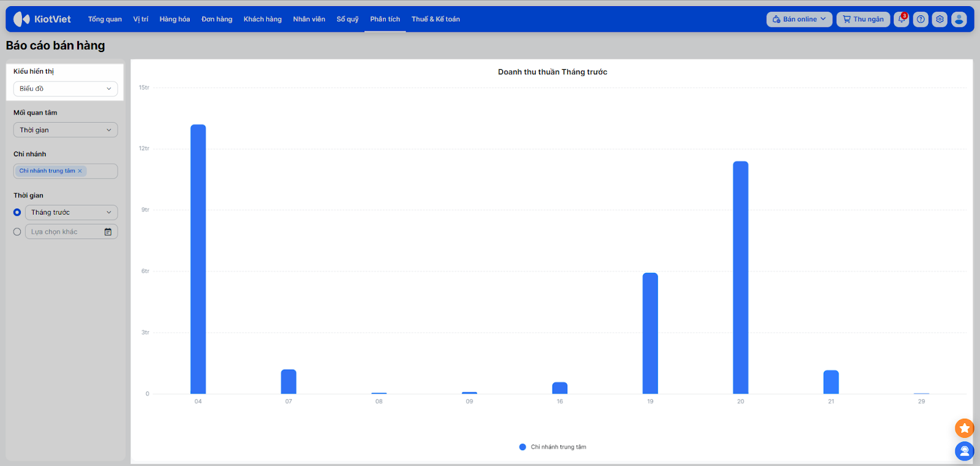Open the Hàng hóa menu
This screenshot has width=980, height=466.
(175, 20)
